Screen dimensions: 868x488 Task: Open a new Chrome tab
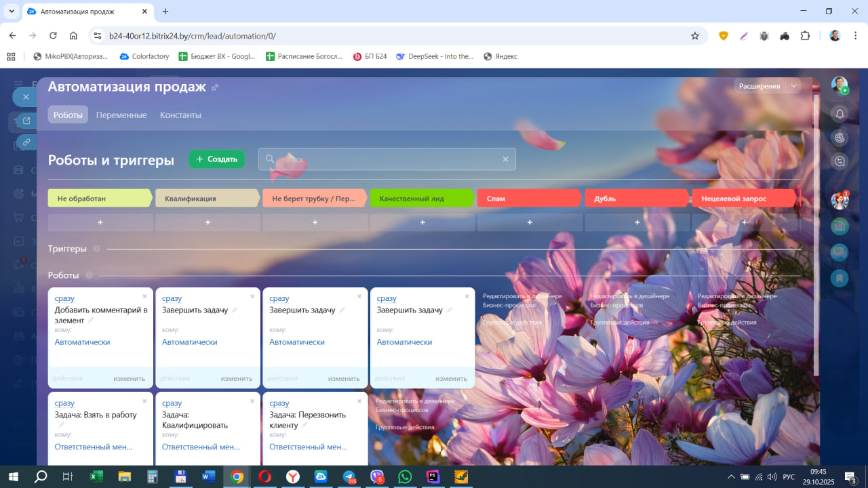click(x=165, y=12)
